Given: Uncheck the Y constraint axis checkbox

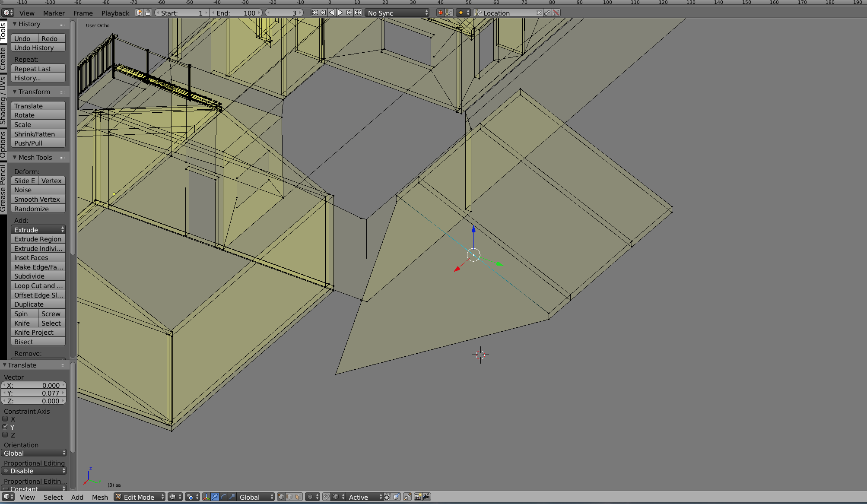Looking at the screenshot, I should coord(5,427).
